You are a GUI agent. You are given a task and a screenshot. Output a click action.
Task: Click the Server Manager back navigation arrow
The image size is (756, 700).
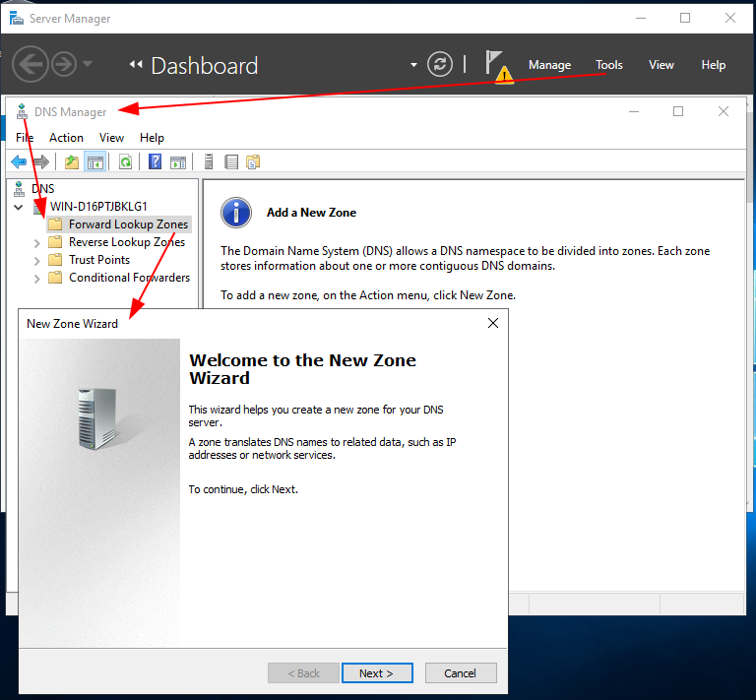pos(30,64)
